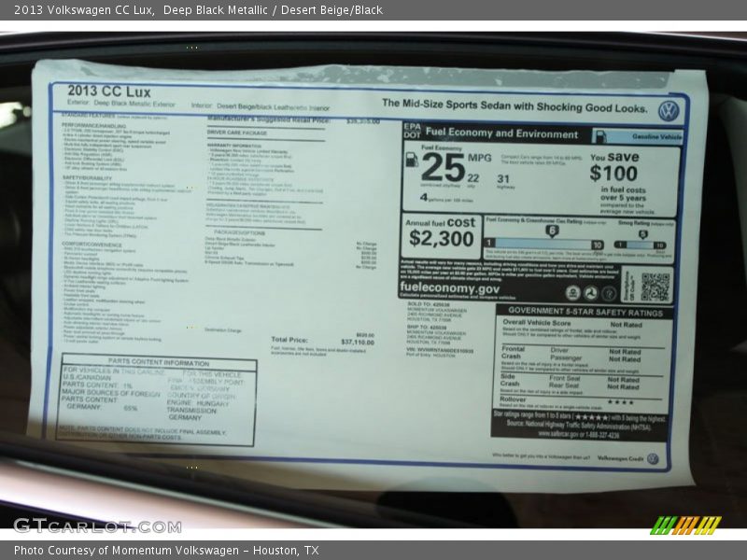Click the 'PERFORMANCE/HANDLING' section heading
The width and height of the screenshot is (747, 560).
pos(94,126)
